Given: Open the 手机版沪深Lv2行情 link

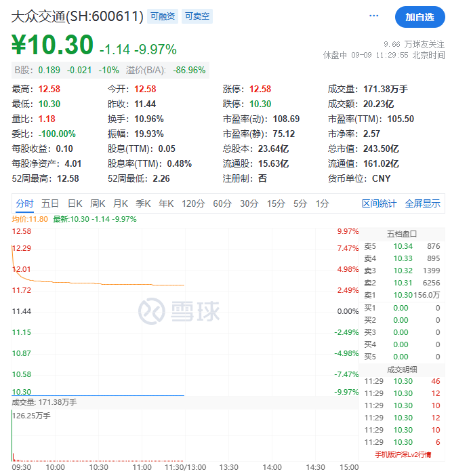Looking at the screenshot, I should click(402, 454).
